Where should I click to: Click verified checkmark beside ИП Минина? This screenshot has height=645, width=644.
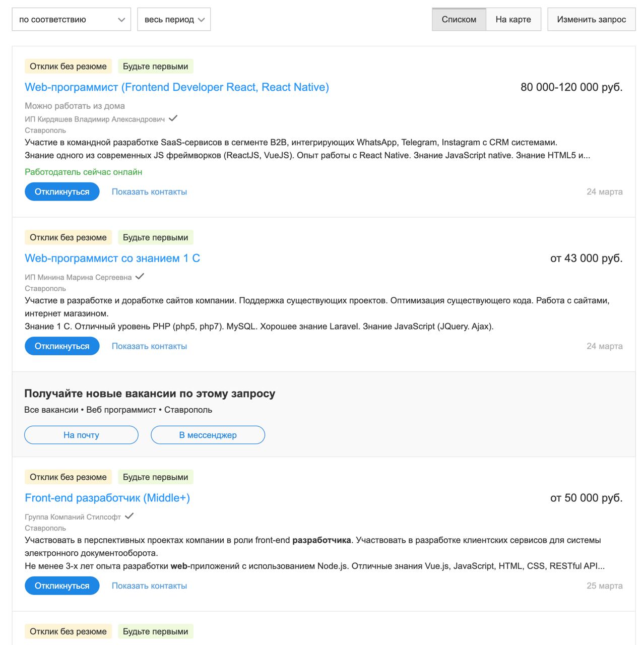(x=140, y=276)
